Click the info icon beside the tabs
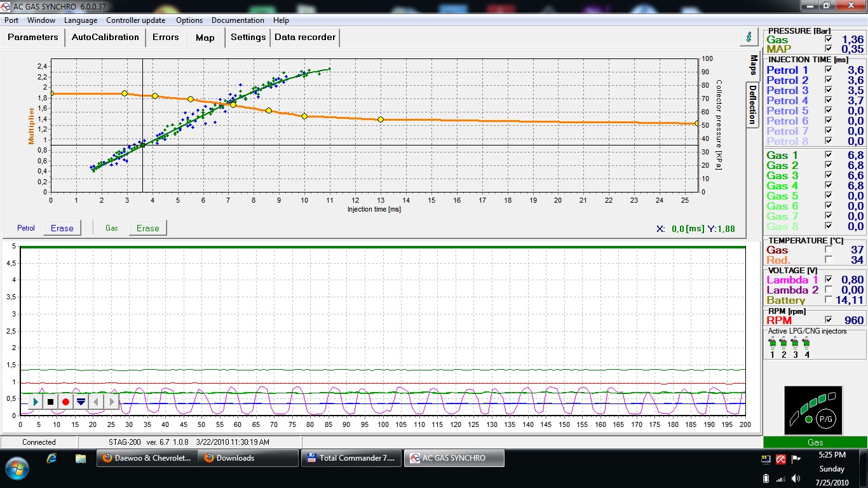The height and width of the screenshot is (488, 868). (x=749, y=37)
